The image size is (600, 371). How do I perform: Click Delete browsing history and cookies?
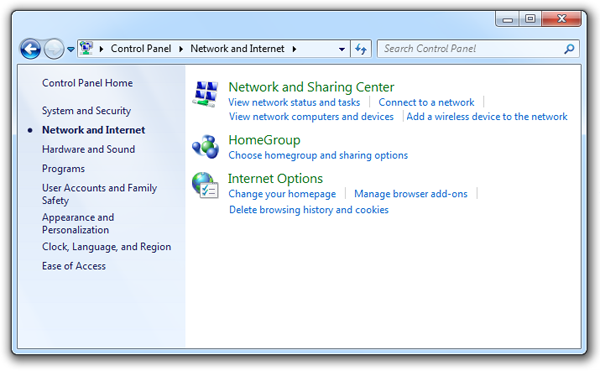(x=308, y=210)
